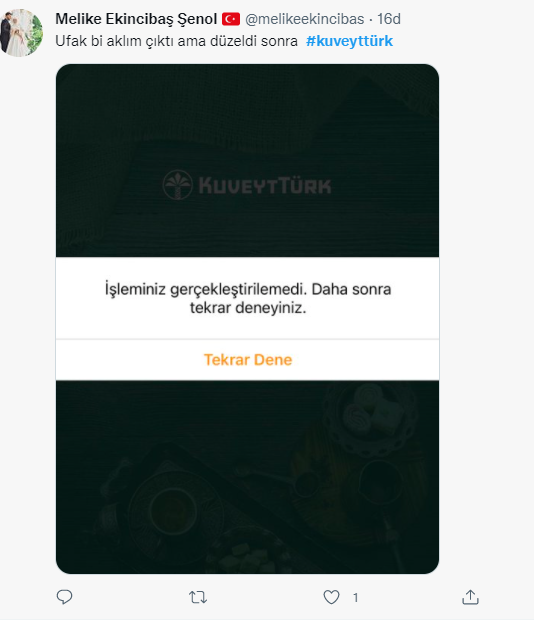
Task: Open the share menu via upload icon
Action: [x=470, y=597]
